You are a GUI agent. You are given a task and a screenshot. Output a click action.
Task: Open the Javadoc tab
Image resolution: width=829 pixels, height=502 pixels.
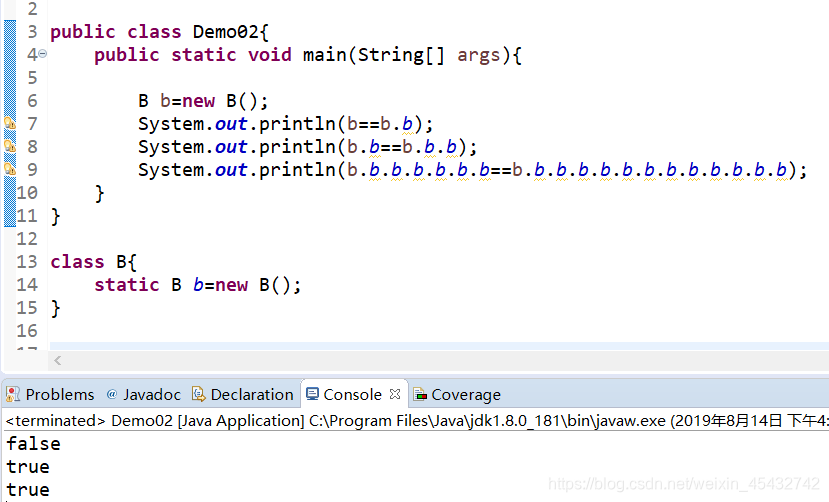[x=144, y=394]
